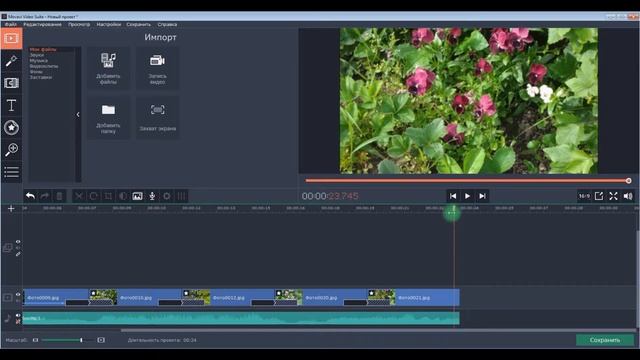
Task: Select the Crop tool
Action: point(108,196)
